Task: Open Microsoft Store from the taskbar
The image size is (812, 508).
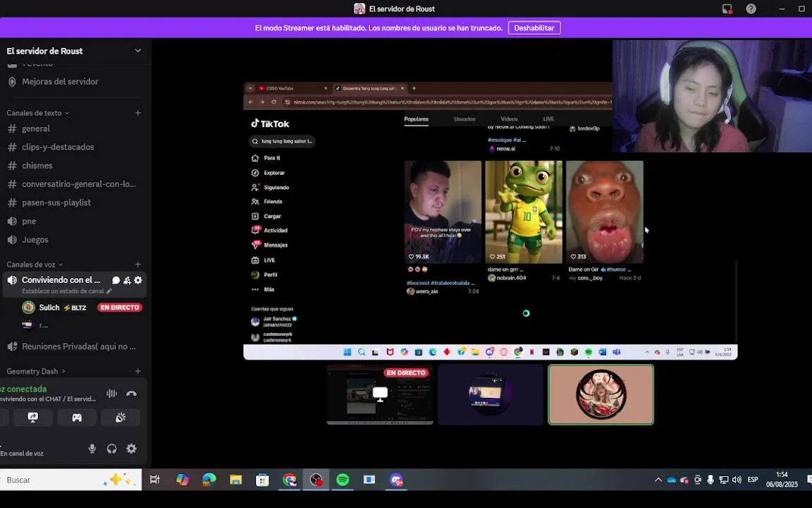Action: 262,480
